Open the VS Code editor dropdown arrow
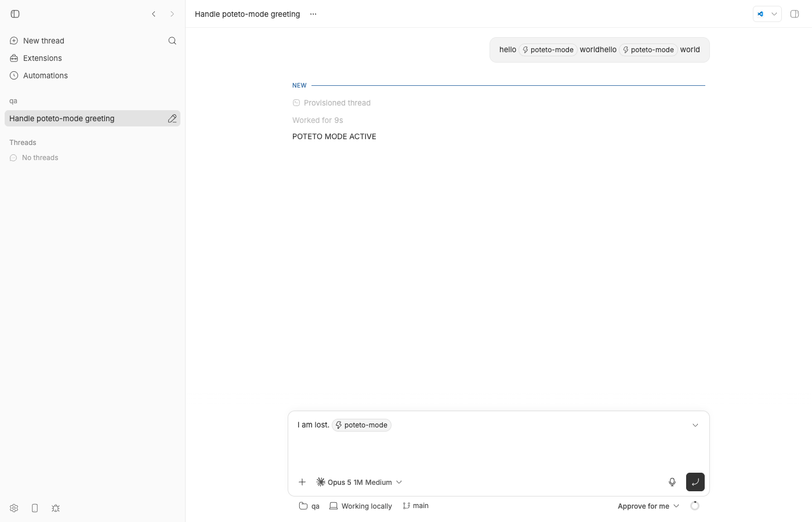The width and height of the screenshot is (812, 522). (x=774, y=14)
